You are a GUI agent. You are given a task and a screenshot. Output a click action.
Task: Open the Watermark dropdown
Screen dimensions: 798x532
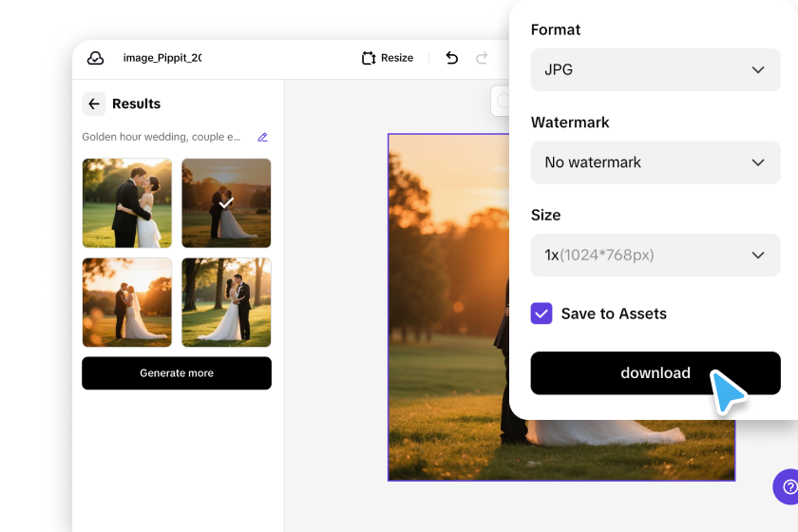point(655,162)
